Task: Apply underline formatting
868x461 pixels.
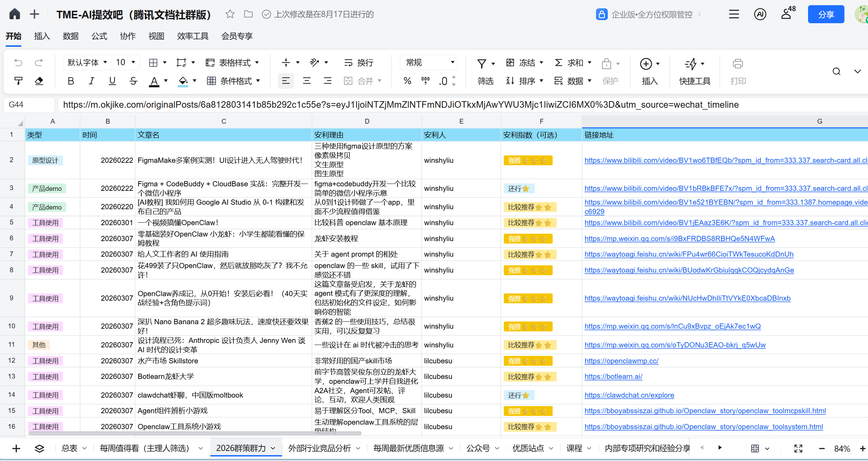Action: (112, 81)
